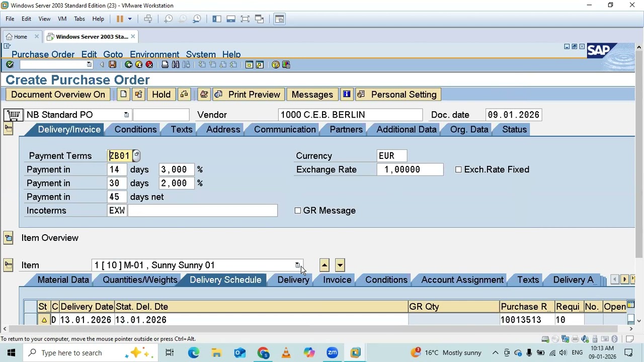Click the red Cancel icon
This screenshot has width=644, height=362.
149,64
